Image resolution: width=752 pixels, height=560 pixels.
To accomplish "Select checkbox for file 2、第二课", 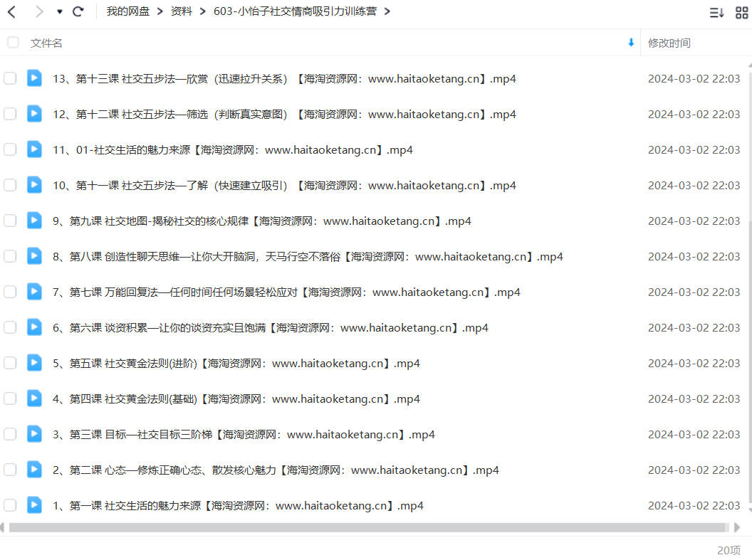I will (10, 470).
